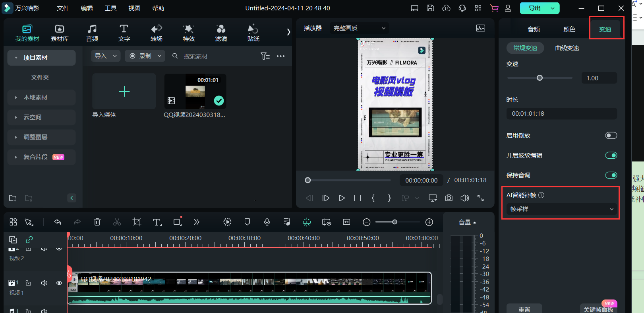
Task: Click the voiceover microphone icon
Action: tap(267, 222)
